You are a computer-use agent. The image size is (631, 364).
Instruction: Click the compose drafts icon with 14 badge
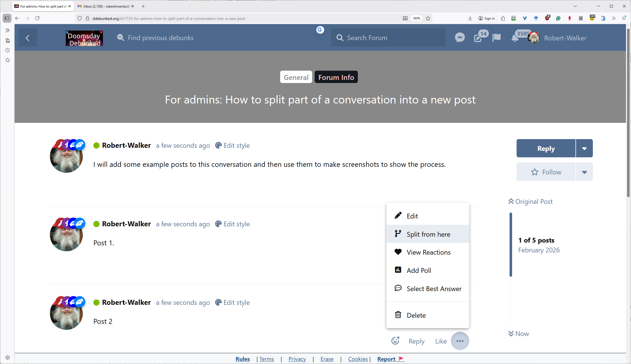(478, 38)
